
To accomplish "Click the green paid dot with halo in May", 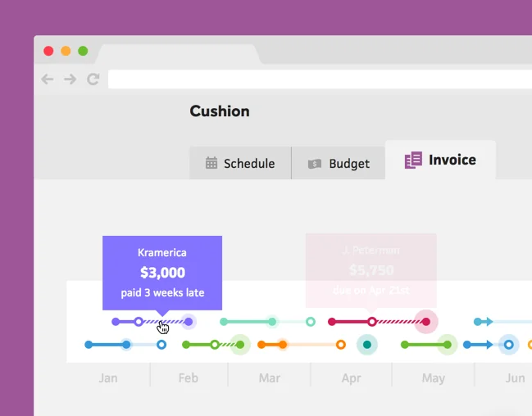I will click(x=448, y=345).
